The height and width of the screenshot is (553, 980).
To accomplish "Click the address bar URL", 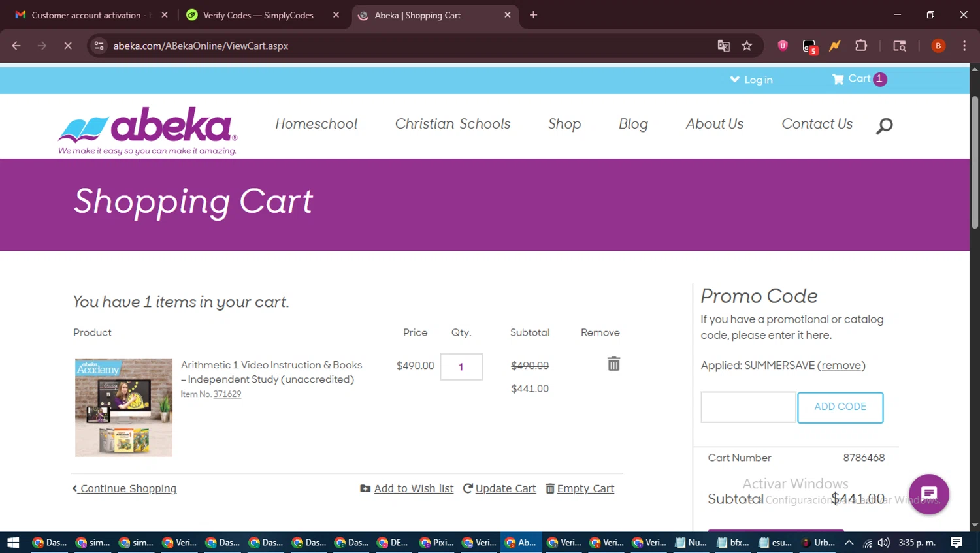I will coord(201,46).
